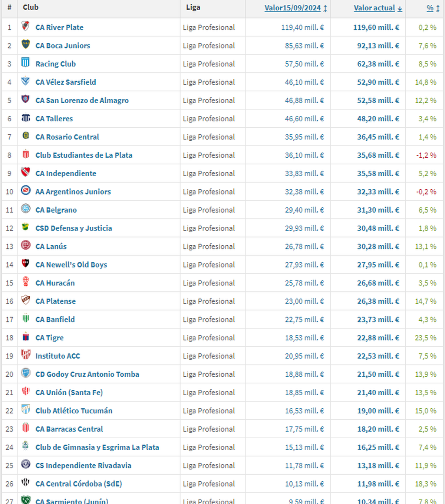The width and height of the screenshot is (445, 504).
Task: Click the CA Vélez Sarsfield crest
Action: pyautogui.click(x=26, y=81)
